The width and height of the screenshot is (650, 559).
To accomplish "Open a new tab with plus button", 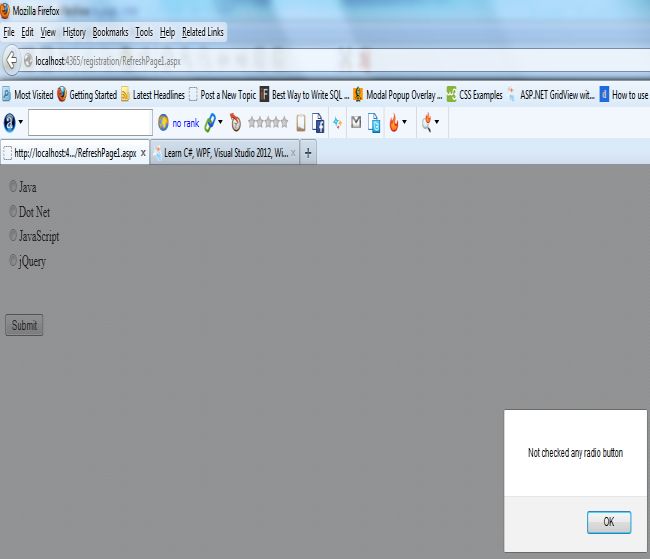I will pos(308,153).
